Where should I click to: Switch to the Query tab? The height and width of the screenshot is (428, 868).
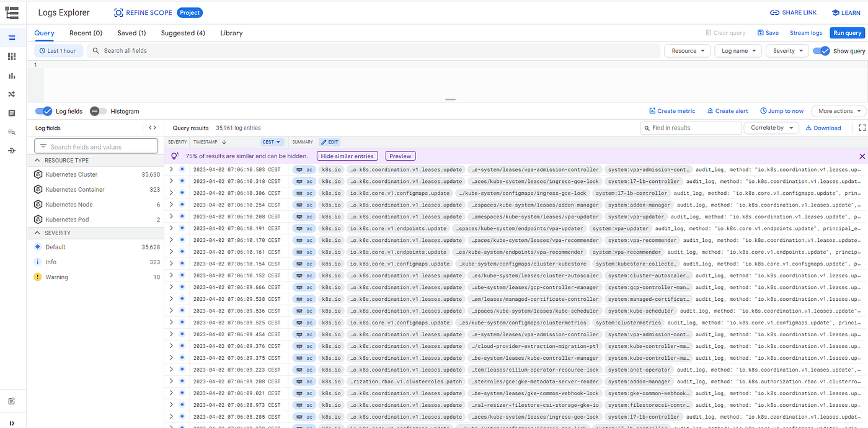pyautogui.click(x=45, y=33)
